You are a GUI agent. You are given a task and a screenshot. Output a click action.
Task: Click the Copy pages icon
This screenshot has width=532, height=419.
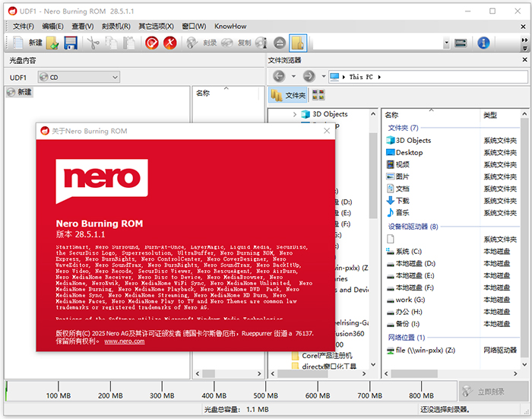pos(111,43)
